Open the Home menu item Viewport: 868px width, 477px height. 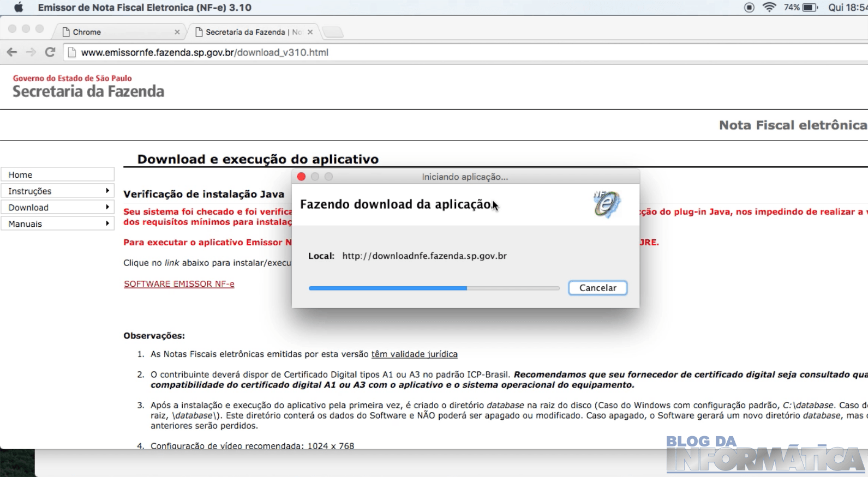pyautogui.click(x=57, y=174)
